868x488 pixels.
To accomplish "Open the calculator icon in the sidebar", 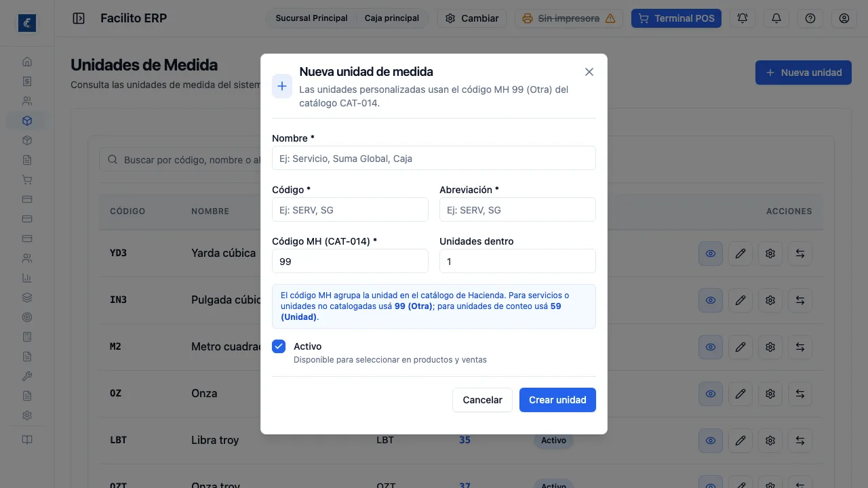I will tap(27, 337).
